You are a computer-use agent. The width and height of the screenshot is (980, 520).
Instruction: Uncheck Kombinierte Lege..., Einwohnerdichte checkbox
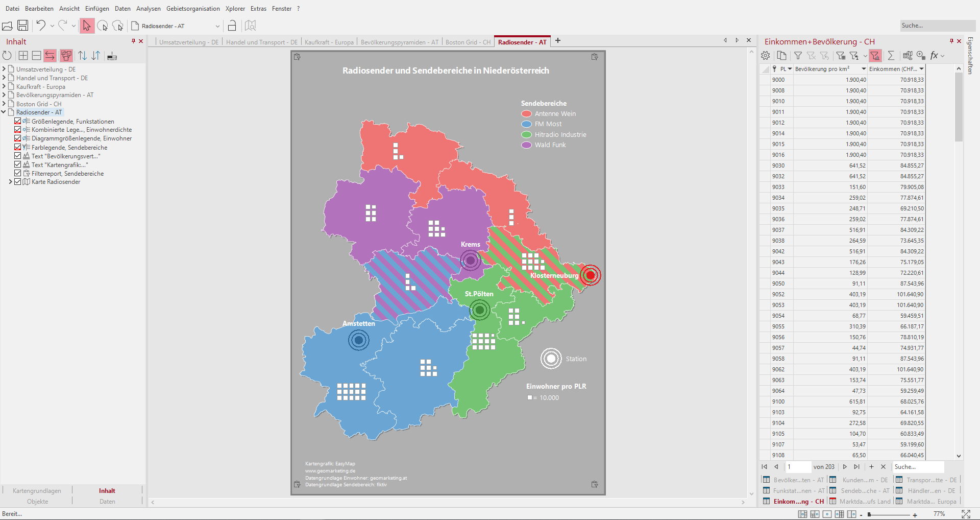(18, 130)
